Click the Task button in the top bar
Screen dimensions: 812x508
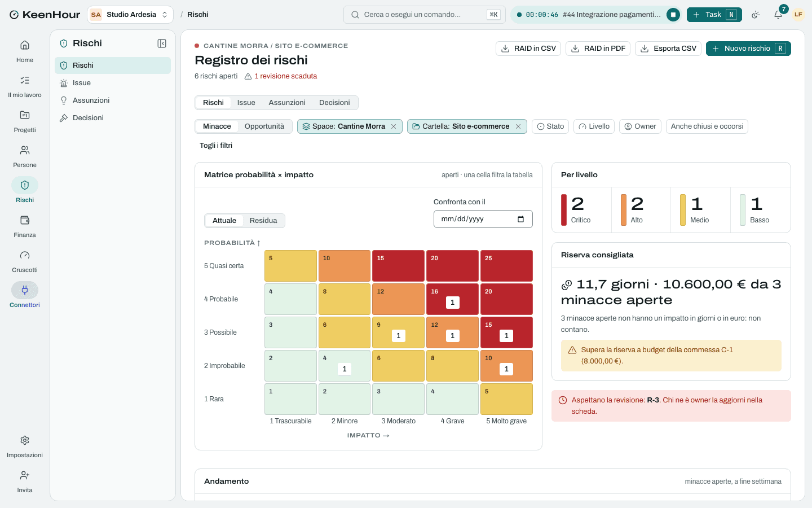(x=714, y=15)
